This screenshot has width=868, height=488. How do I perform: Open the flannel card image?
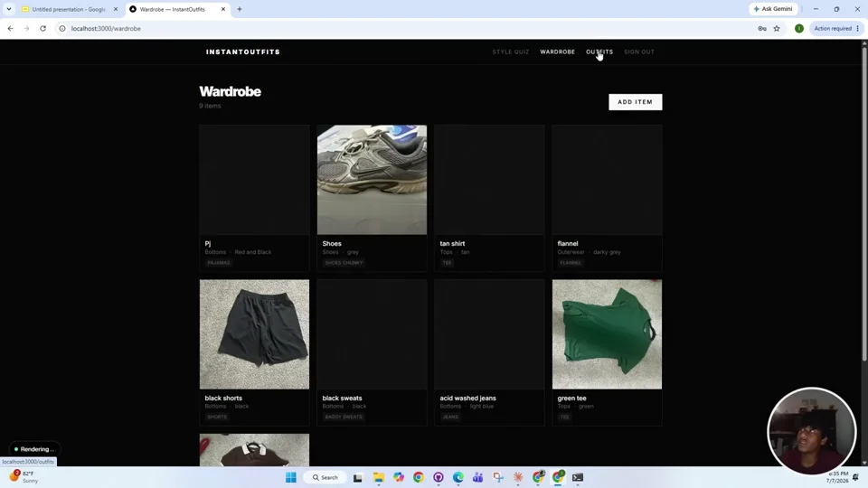tap(607, 180)
